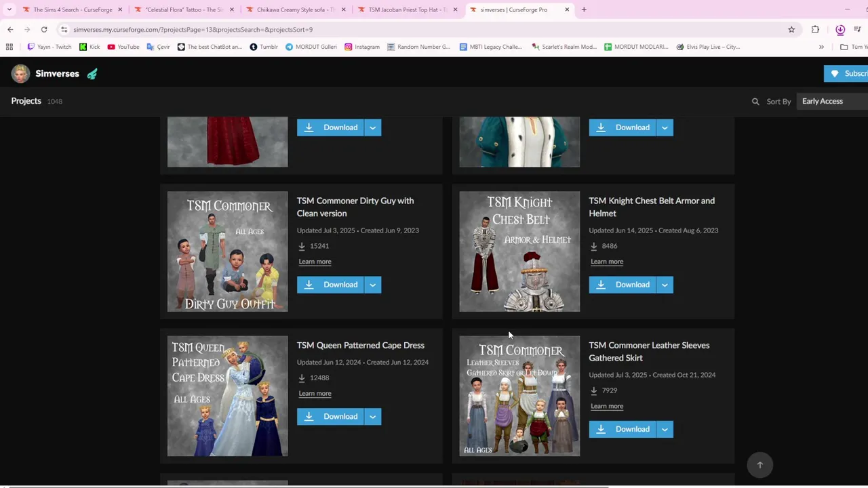Open MBTI Legacy Challe... bookmark
Viewport: 868px width, 488px height.
[x=490, y=47]
